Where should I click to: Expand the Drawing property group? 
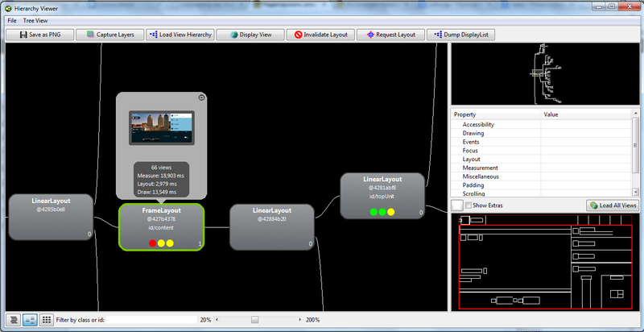(473, 133)
